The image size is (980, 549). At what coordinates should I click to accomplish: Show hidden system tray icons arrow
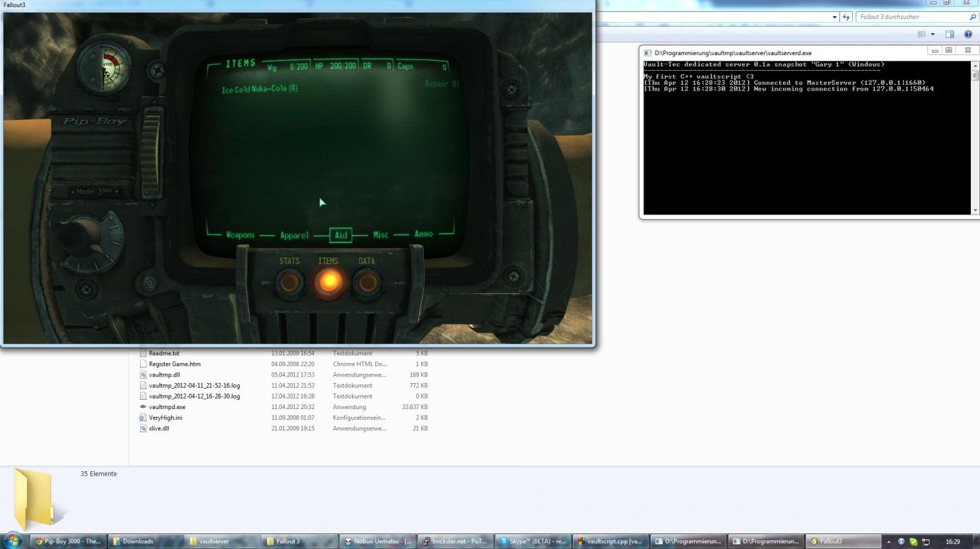[x=889, y=542]
